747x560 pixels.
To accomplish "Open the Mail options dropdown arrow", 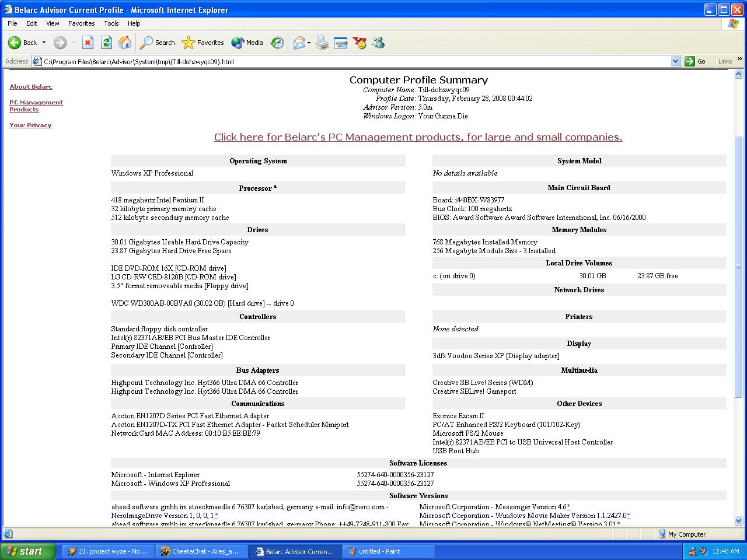I will pos(309,43).
